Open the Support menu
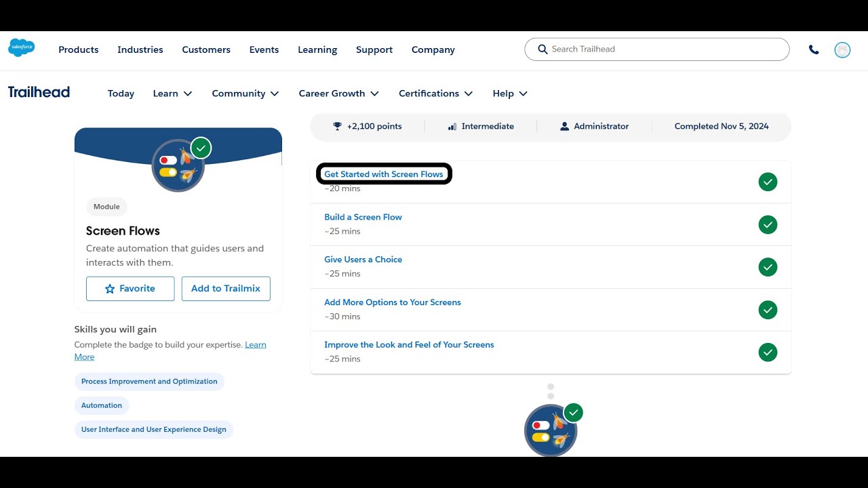The height and width of the screenshot is (488, 868). (374, 49)
